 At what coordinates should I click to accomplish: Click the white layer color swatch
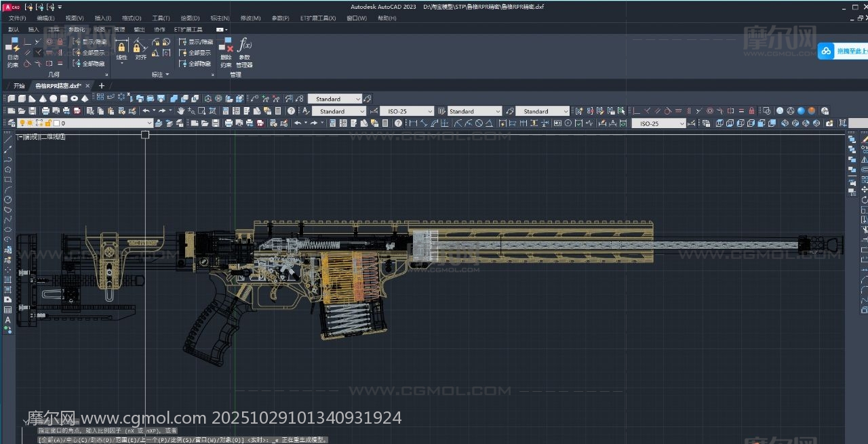[x=56, y=123]
